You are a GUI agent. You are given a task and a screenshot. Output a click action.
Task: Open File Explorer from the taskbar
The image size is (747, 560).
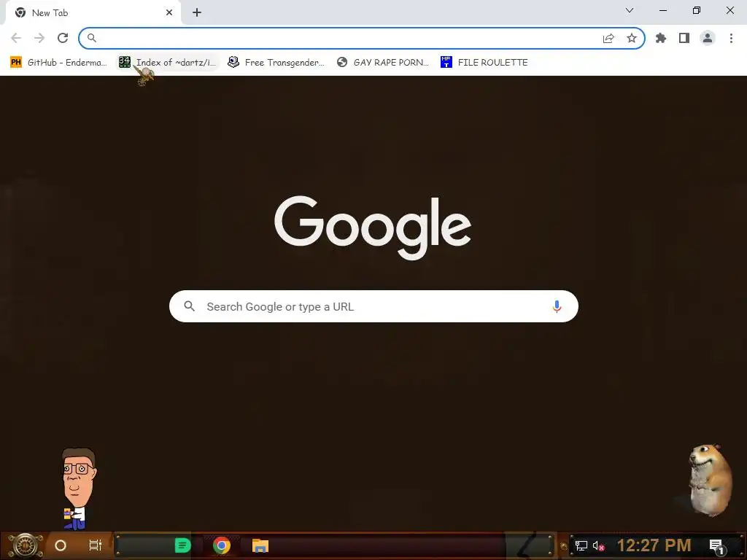[x=260, y=545]
